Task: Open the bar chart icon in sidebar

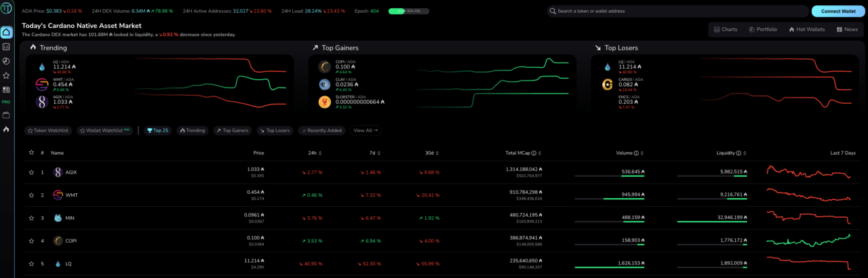Action: (6, 47)
